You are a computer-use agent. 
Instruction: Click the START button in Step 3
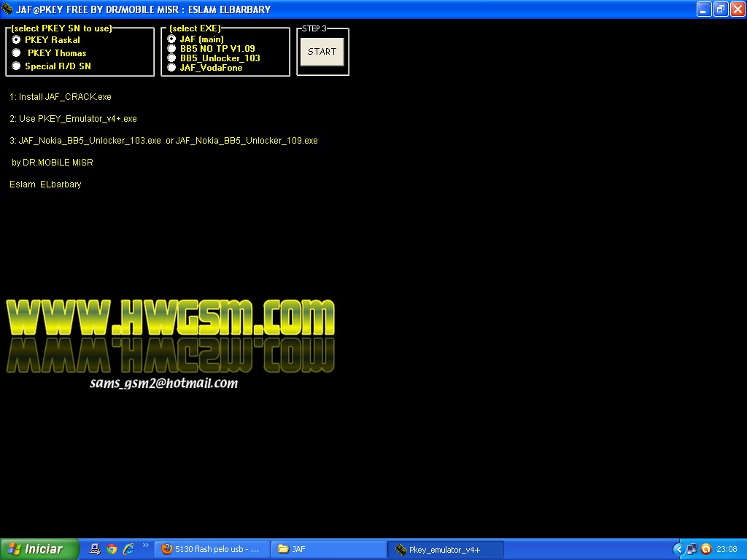[322, 52]
